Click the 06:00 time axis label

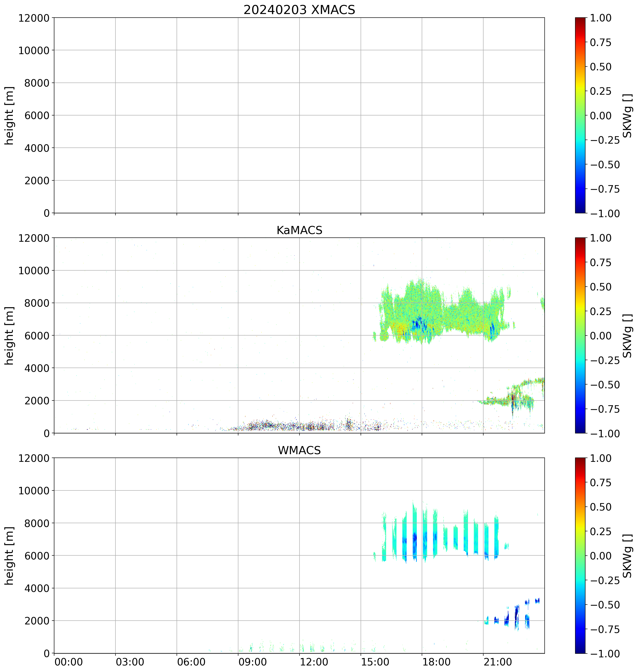pos(191,662)
